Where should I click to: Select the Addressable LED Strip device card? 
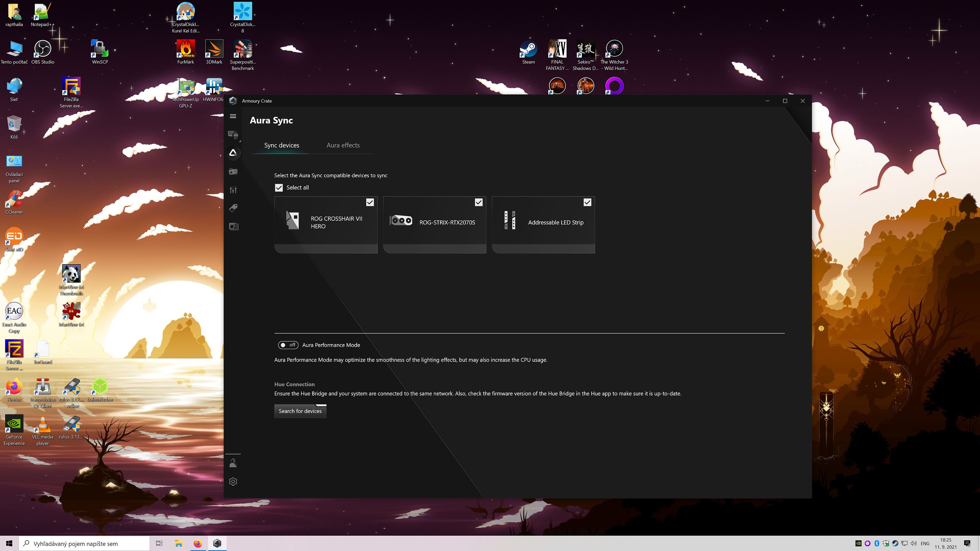[x=543, y=225]
